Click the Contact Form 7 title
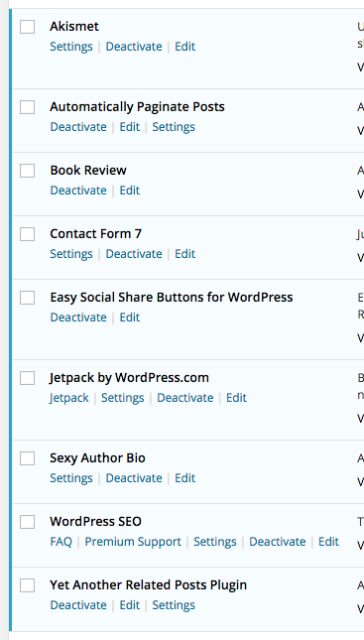This screenshot has width=364, height=640. [96, 234]
